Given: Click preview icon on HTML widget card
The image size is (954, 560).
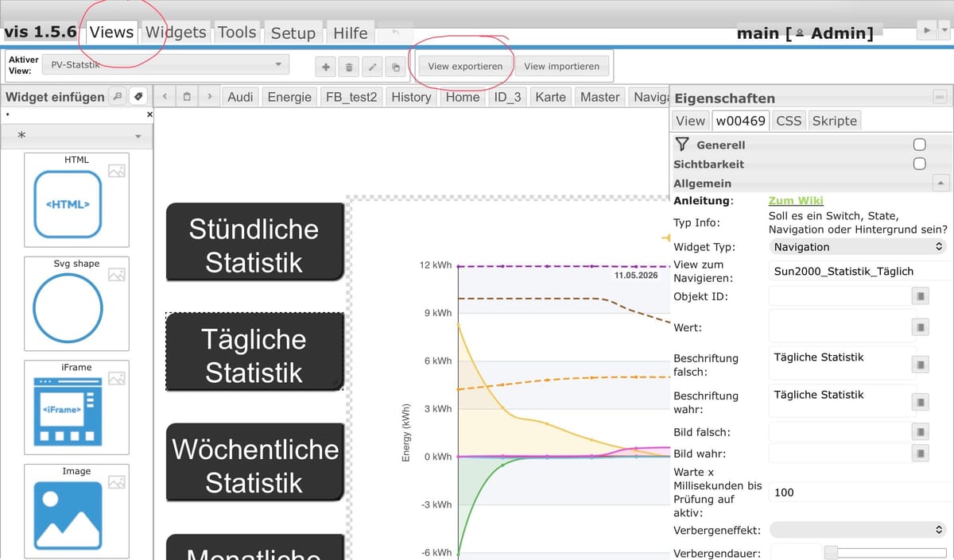Looking at the screenshot, I should tap(117, 171).
